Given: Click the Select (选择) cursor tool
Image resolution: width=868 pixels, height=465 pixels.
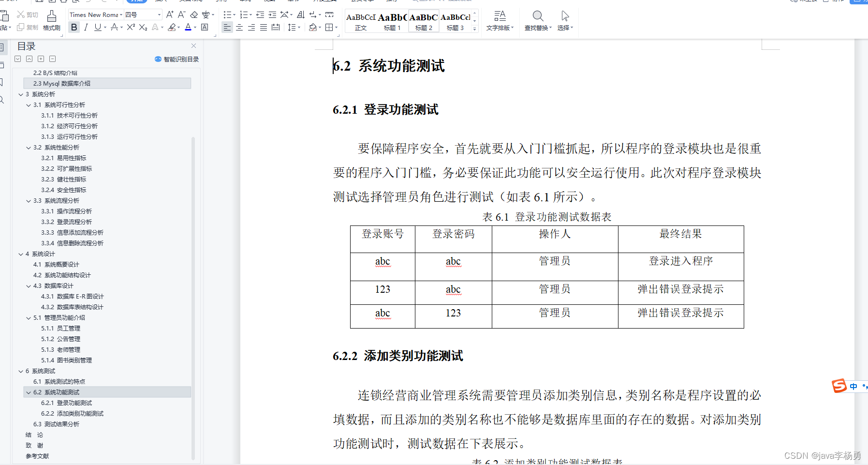Looking at the screenshot, I should tap(565, 21).
